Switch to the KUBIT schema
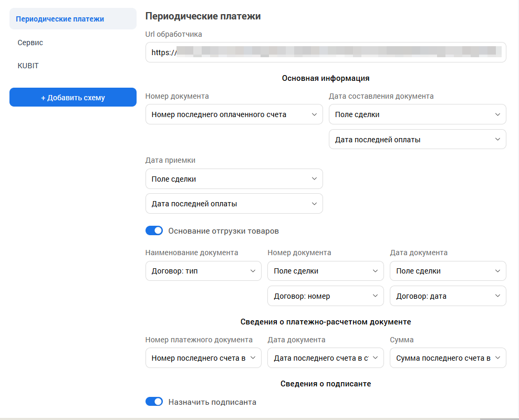 28,66
